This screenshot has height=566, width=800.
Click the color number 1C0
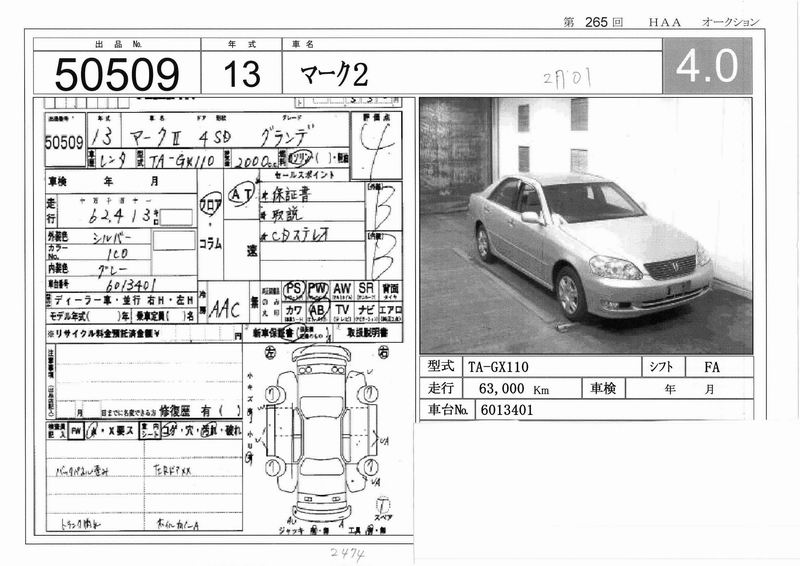click(117, 253)
